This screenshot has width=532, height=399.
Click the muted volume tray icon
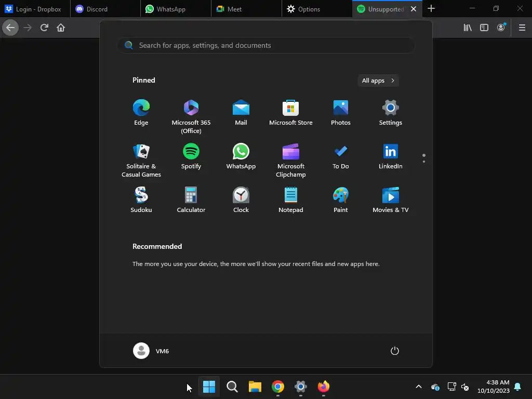point(465,387)
